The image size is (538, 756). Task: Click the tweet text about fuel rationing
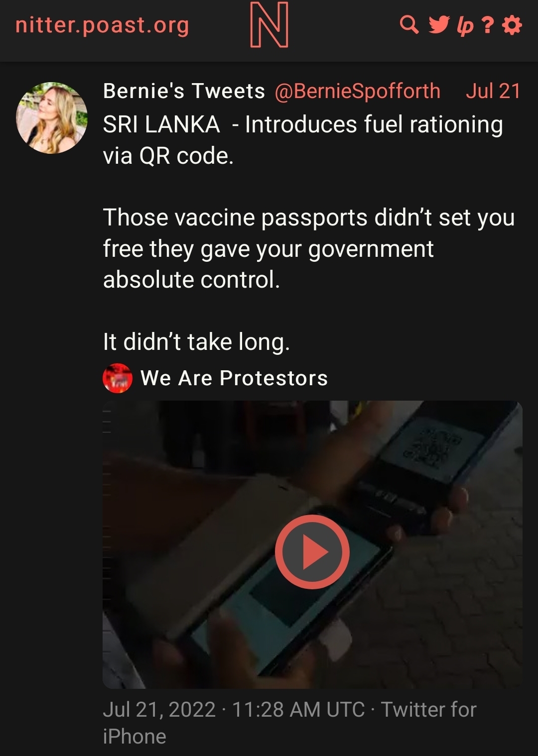[x=303, y=140]
